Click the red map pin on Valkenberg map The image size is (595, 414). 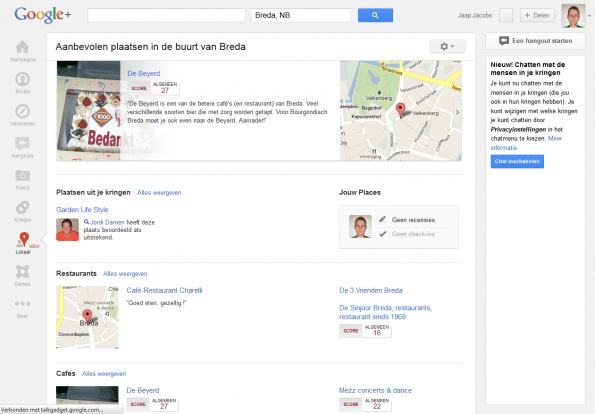pos(400,110)
